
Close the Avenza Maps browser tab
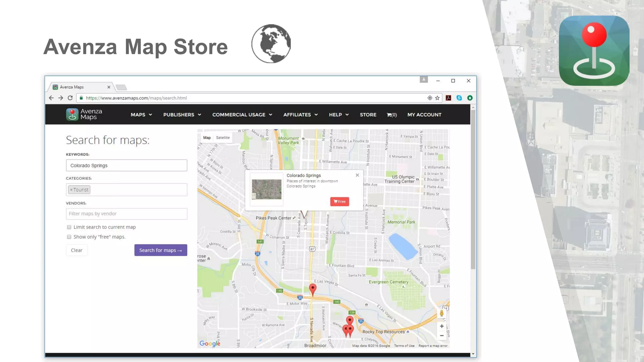click(109, 87)
